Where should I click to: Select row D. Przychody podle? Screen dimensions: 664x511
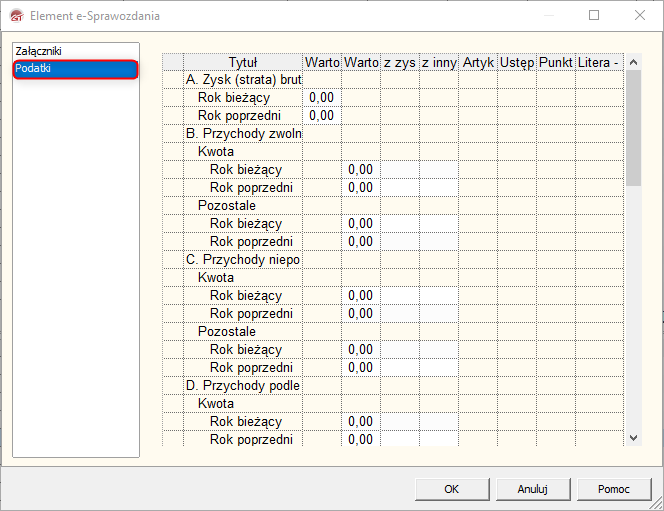(x=243, y=386)
